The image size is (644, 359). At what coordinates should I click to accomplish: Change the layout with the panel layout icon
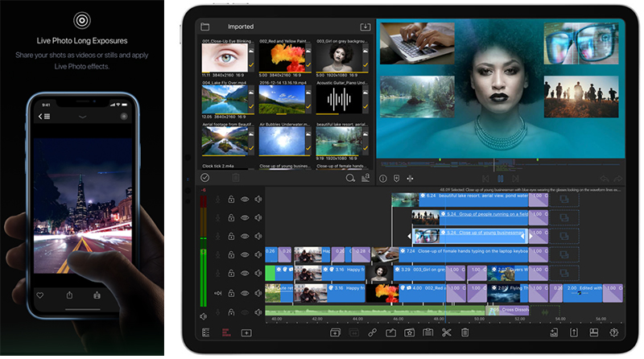[594, 332]
